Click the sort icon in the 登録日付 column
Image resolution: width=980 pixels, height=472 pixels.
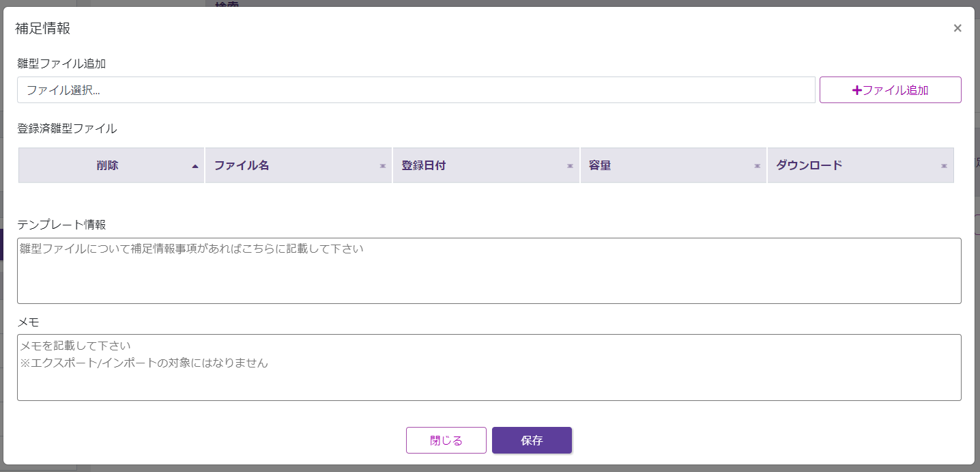point(570,166)
